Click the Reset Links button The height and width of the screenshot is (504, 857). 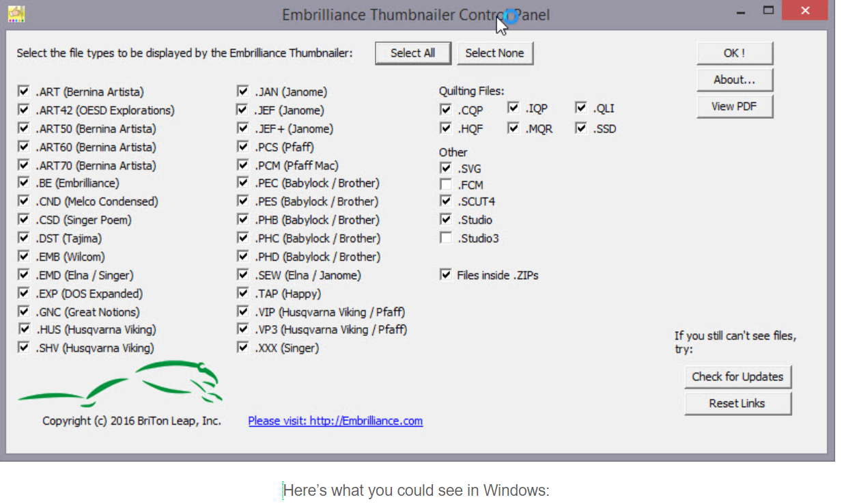coord(737,403)
